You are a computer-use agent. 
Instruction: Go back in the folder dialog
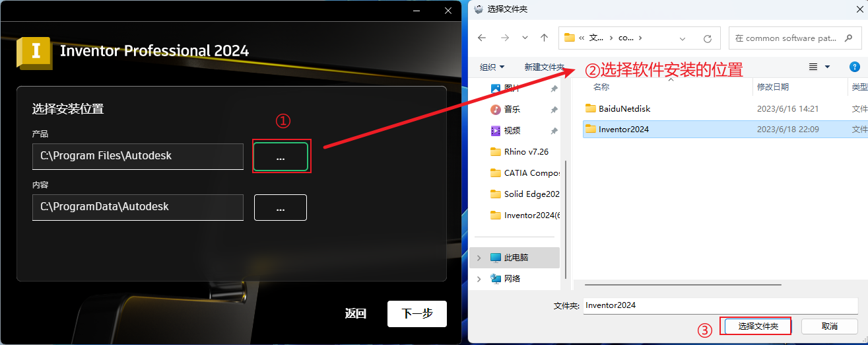tap(482, 38)
